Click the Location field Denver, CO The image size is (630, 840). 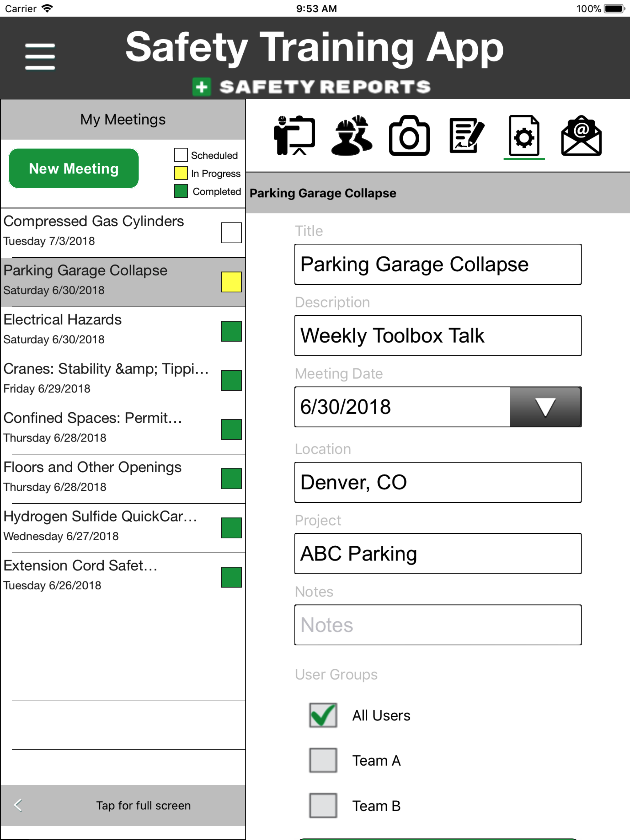[x=438, y=482]
